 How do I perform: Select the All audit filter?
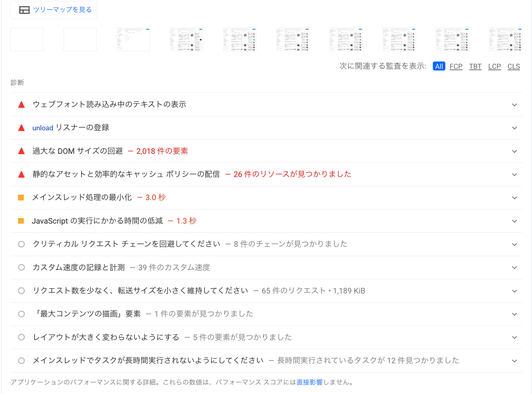(x=439, y=67)
